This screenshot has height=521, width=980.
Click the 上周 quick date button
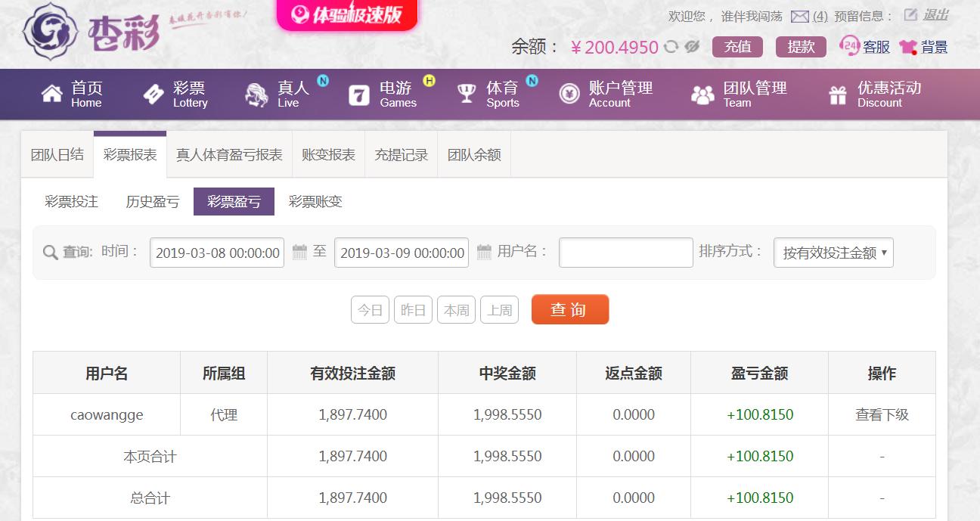point(499,310)
